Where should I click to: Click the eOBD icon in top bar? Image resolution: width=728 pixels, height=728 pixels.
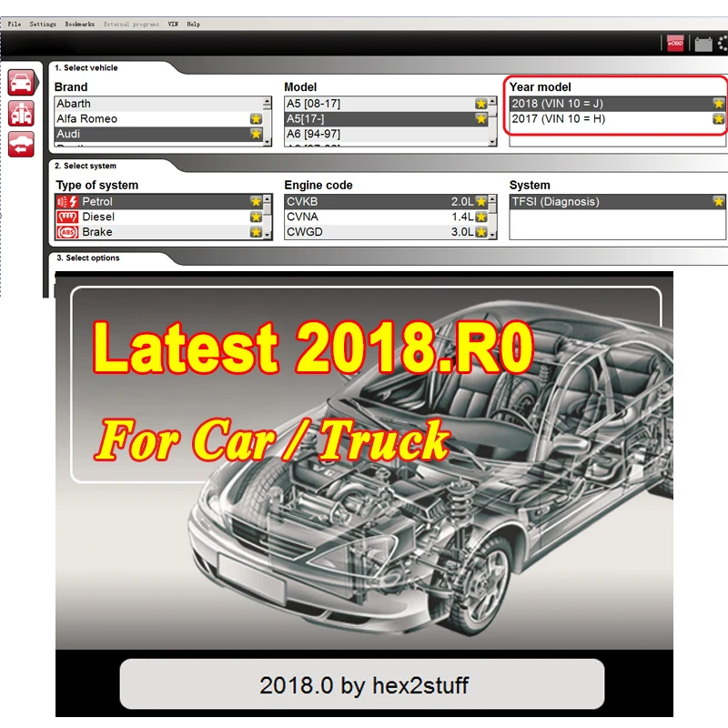(x=675, y=43)
